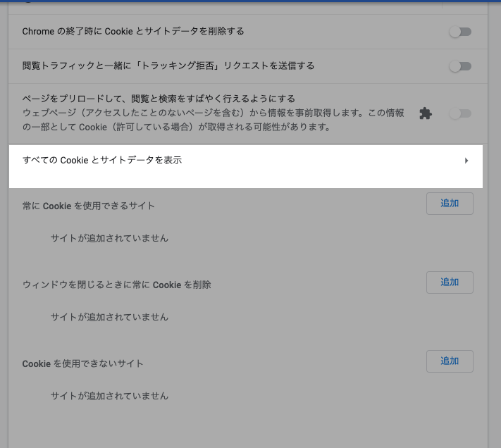Open 'すべての Cookie とサイトデータを表示' row
The height and width of the screenshot is (448, 501).
(246, 166)
